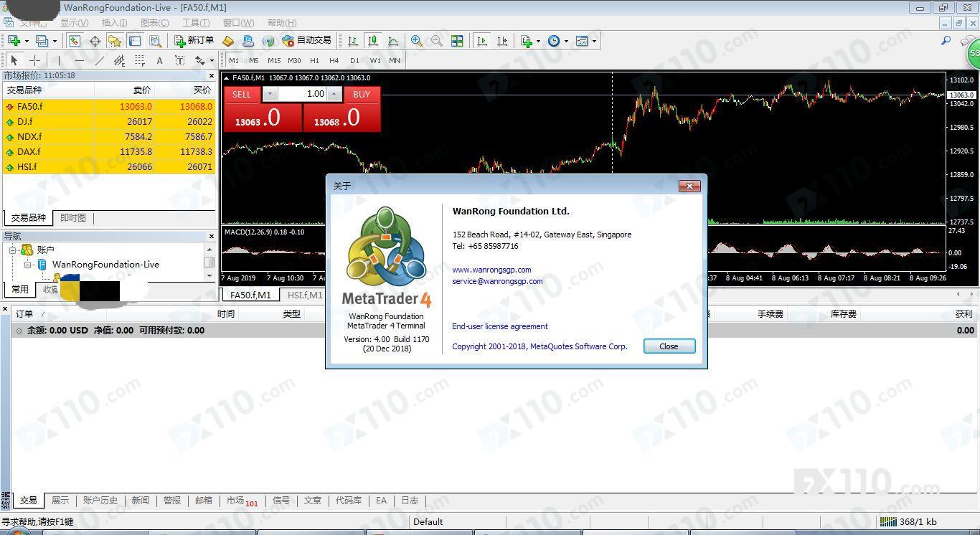Click the tile windows grid icon
Image resolution: width=980 pixels, height=535 pixels.
pos(457,41)
